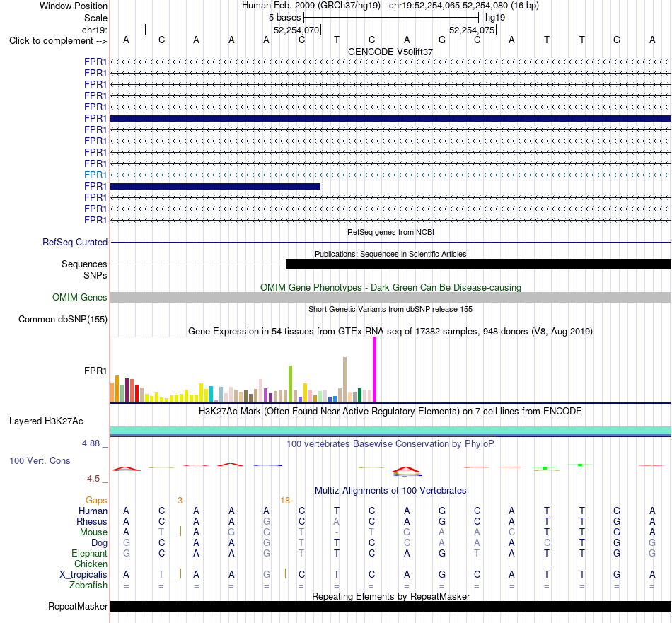Click the hg19 assembly label on scale
Screen dimensions: 672x623
[x=495, y=18]
